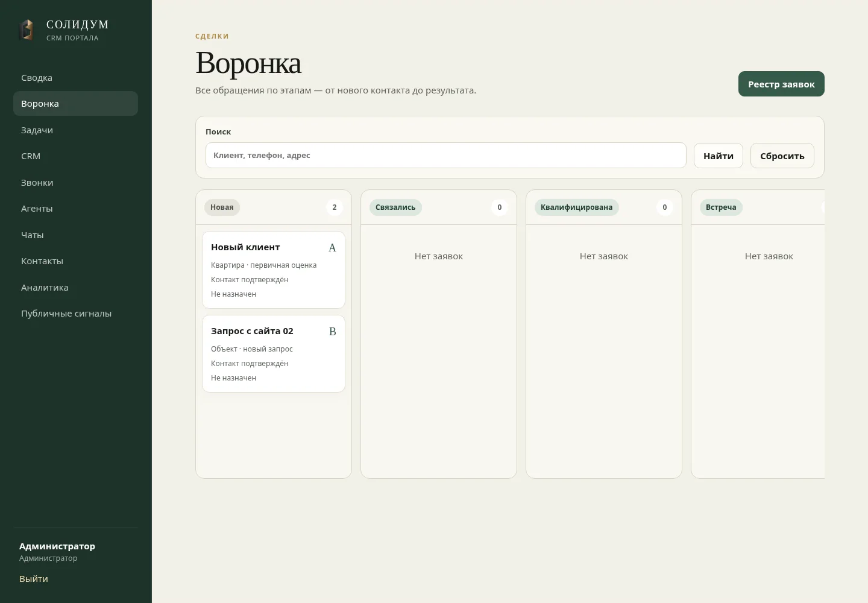Image resolution: width=868 pixels, height=603 pixels.
Task: Click 'Нет заявок' in Квалифицирована column
Action: point(604,256)
